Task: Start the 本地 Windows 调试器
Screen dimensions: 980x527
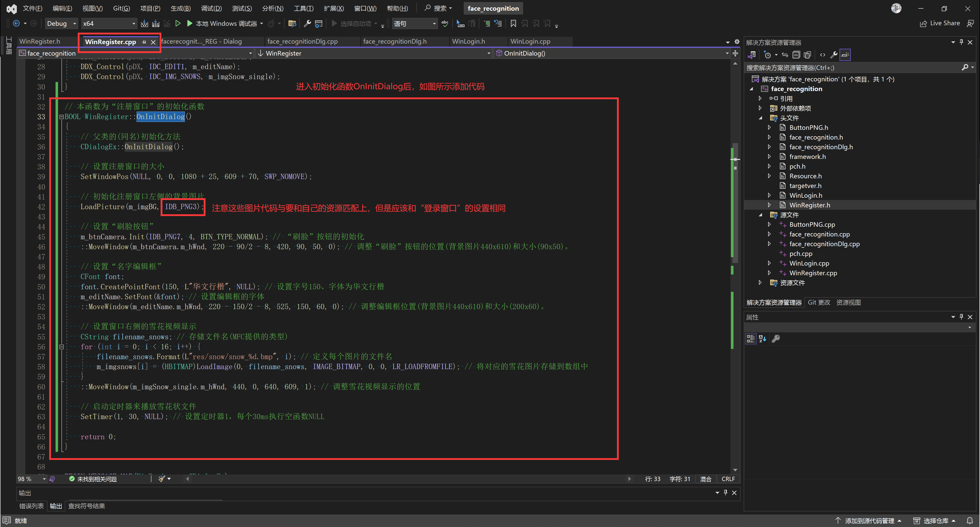Action: (x=224, y=23)
